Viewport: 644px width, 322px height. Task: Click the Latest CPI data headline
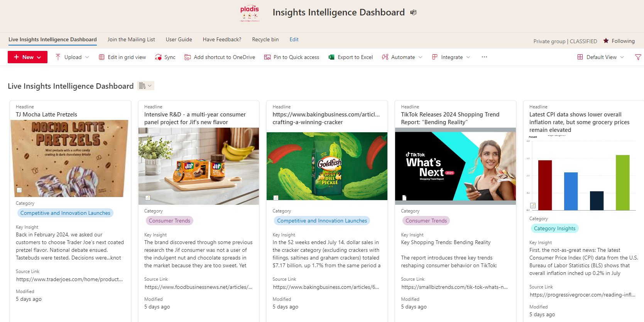pos(579,122)
